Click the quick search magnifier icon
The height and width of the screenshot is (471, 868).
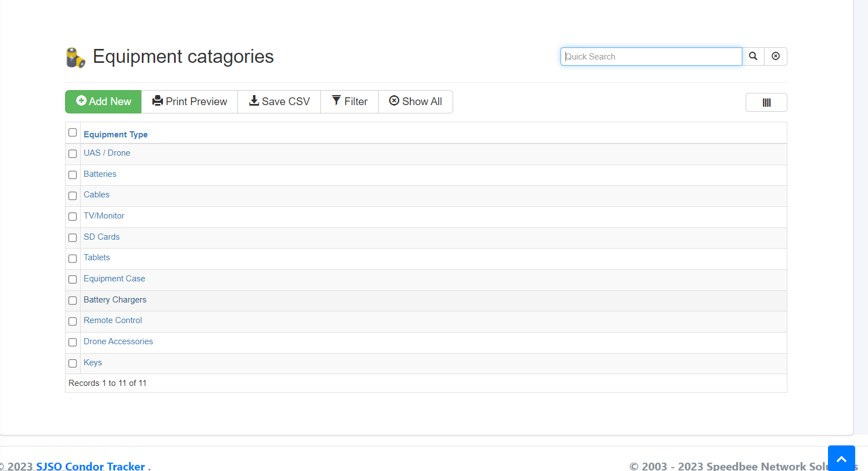(x=753, y=56)
